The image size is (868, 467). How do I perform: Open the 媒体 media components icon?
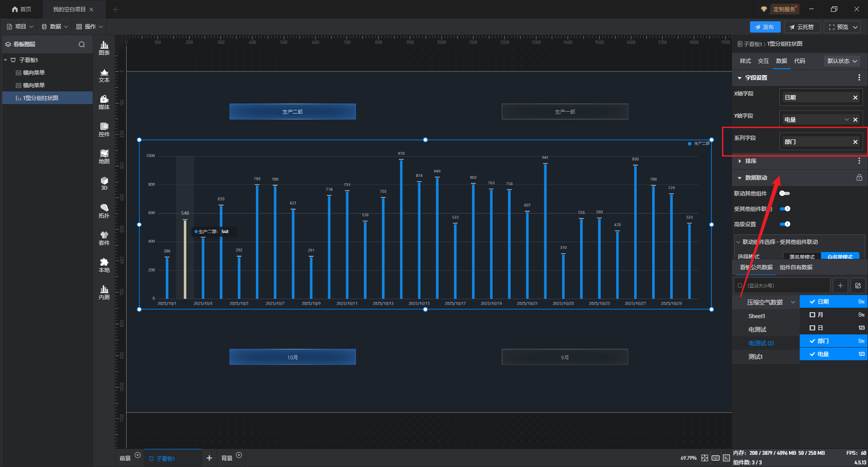[104, 102]
